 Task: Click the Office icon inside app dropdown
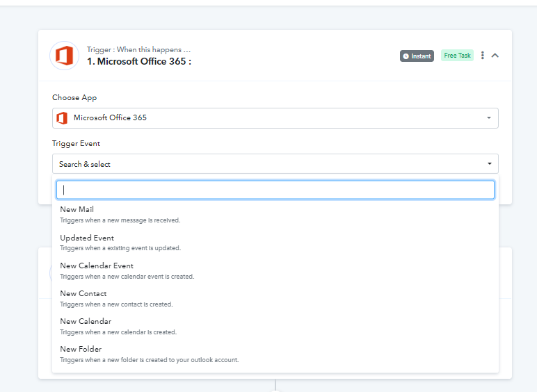click(62, 118)
